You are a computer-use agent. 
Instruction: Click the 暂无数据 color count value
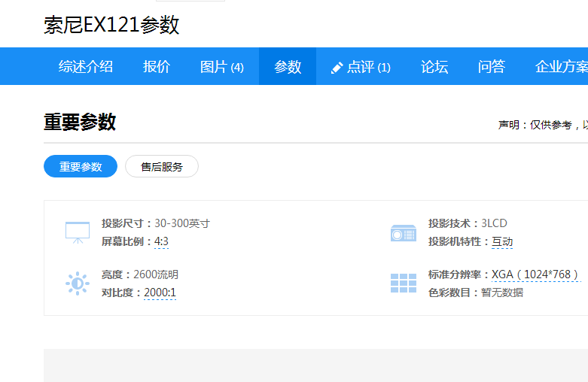(502, 293)
